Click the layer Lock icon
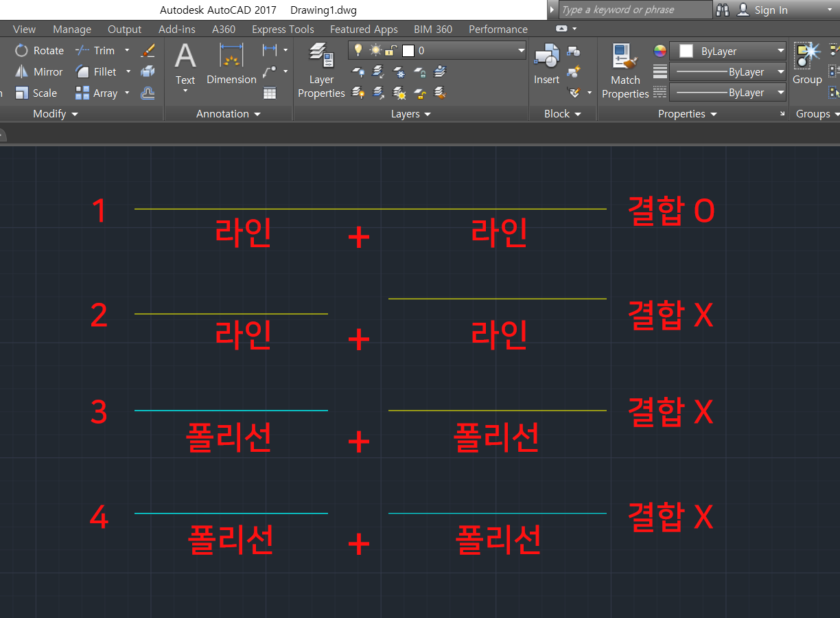The image size is (840, 618). (x=420, y=71)
